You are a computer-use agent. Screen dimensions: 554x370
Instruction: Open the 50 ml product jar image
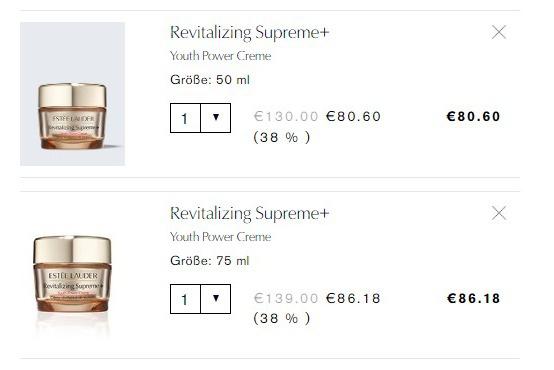[x=72, y=94]
